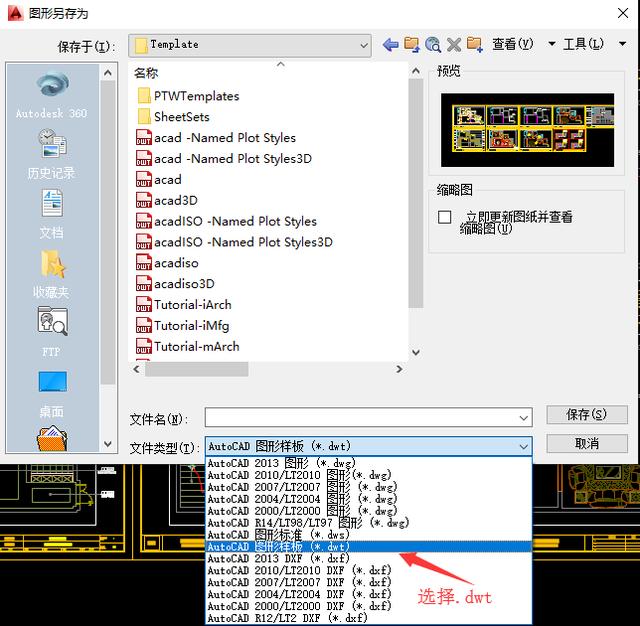Choose AutoCAD 2004/LT2004 图形 (*.dwg)
This screenshot has height=626, width=640.
369,499
